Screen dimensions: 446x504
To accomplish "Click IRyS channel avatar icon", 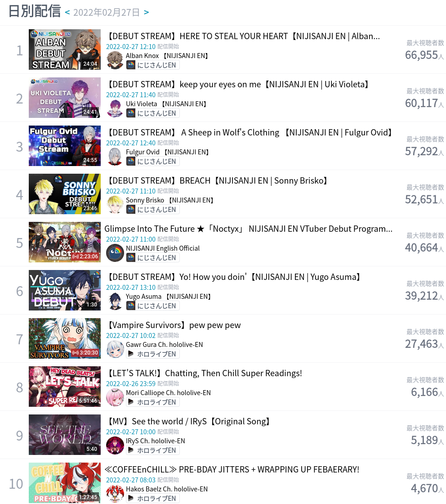I will pyautogui.click(x=115, y=445).
